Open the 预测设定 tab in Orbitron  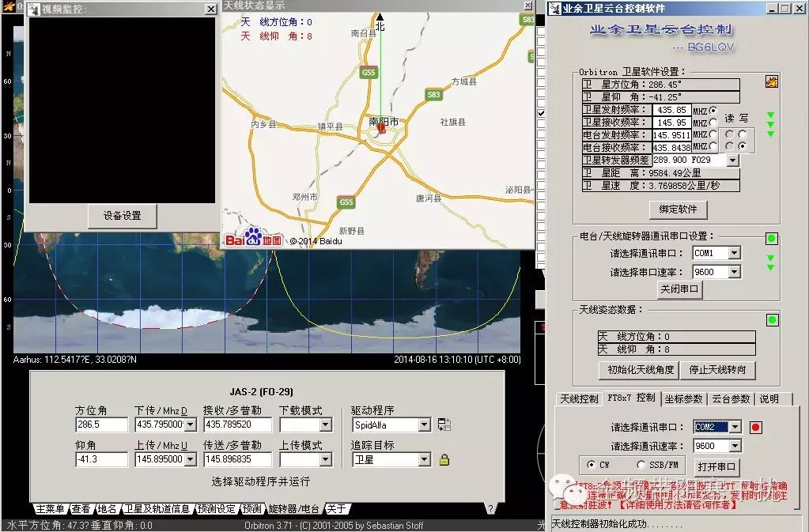[216, 509]
